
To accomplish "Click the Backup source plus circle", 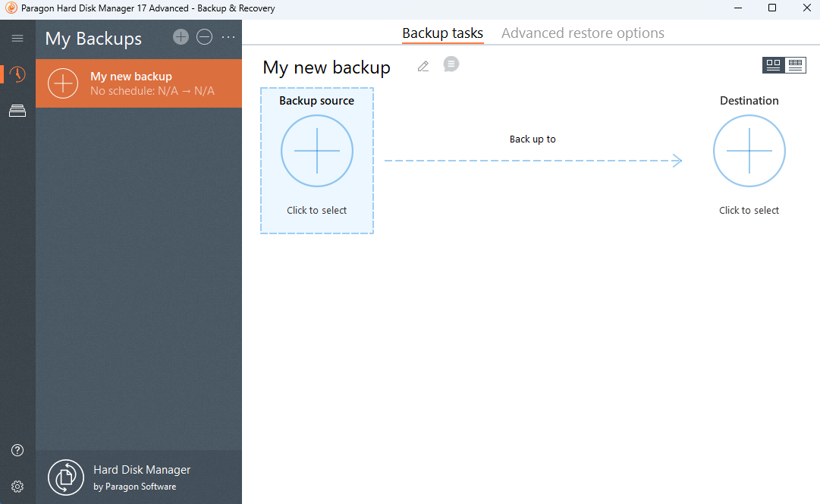I will [317, 151].
